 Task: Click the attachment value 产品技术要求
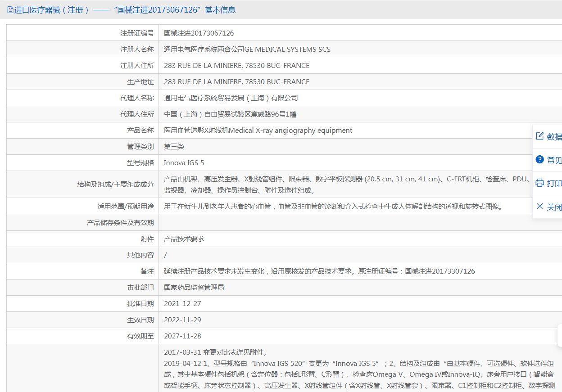pyautogui.click(x=184, y=239)
